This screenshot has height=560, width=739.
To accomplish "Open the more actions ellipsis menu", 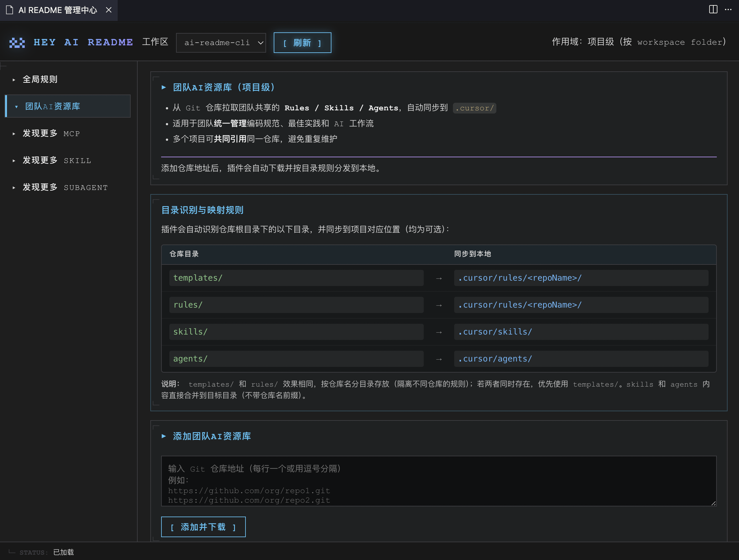I will click(x=728, y=9).
